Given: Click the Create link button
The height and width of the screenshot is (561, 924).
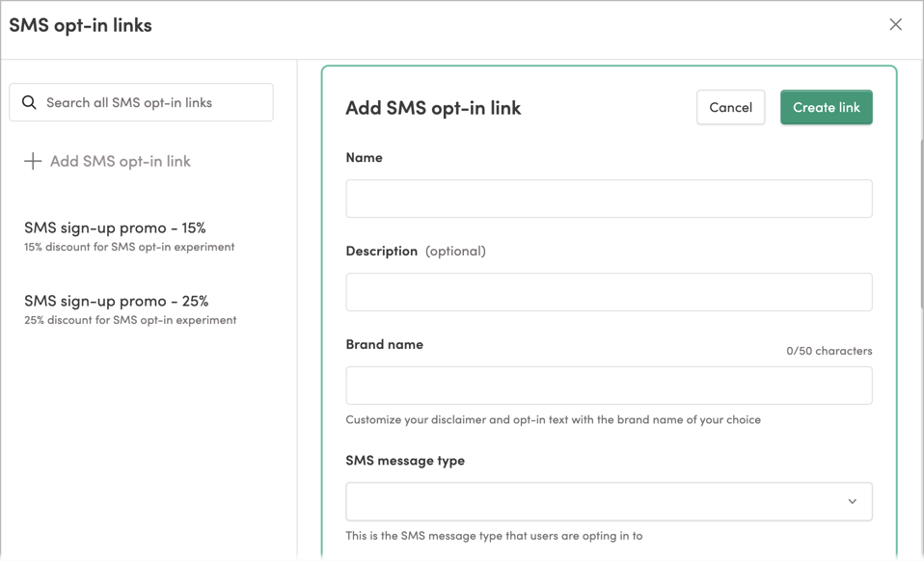Looking at the screenshot, I should click(x=826, y=107).
